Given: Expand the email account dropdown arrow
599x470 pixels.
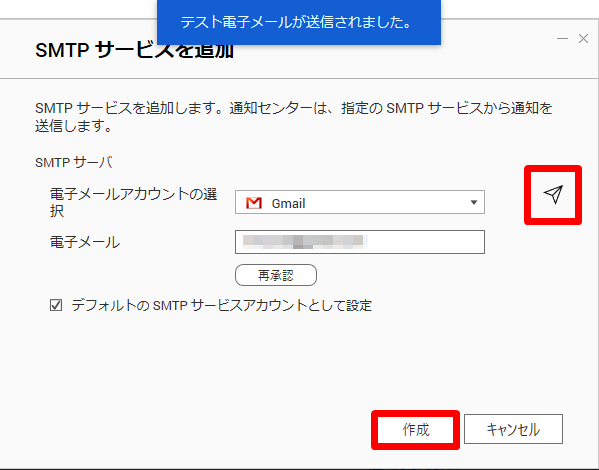Looking at the screenshot, I should pos(474,202).
